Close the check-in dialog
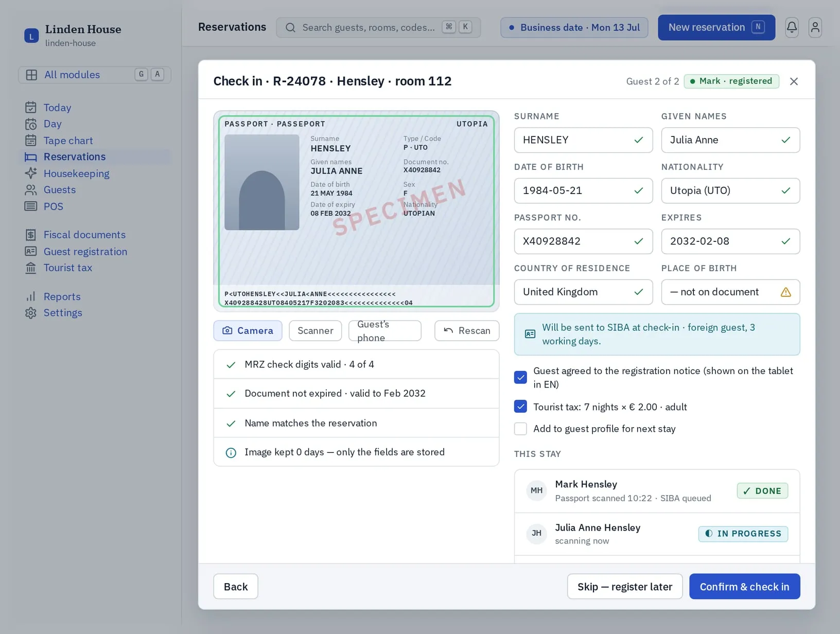Image resolution: width=840 pixels, height=634 pixels. (x=794, y=81)
